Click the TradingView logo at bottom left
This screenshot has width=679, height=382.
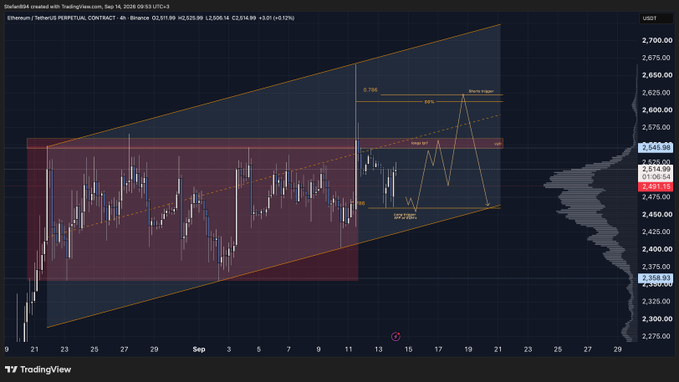(38, 369)
